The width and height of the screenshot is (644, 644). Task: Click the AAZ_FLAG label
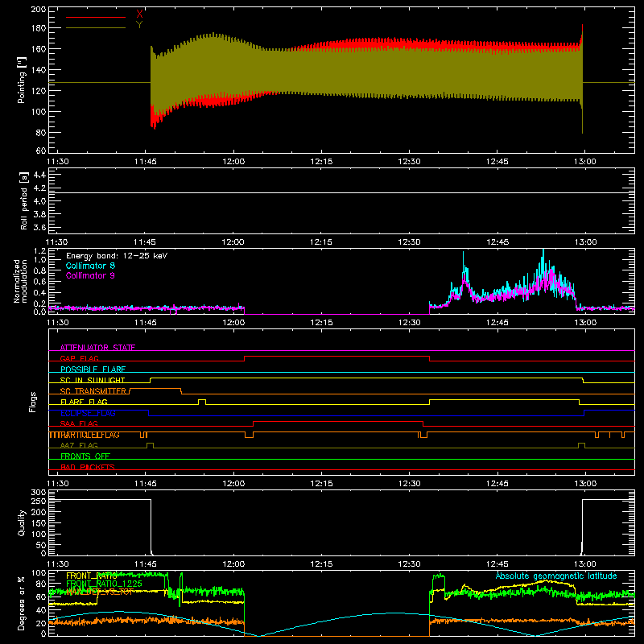[x=79, y=445]
